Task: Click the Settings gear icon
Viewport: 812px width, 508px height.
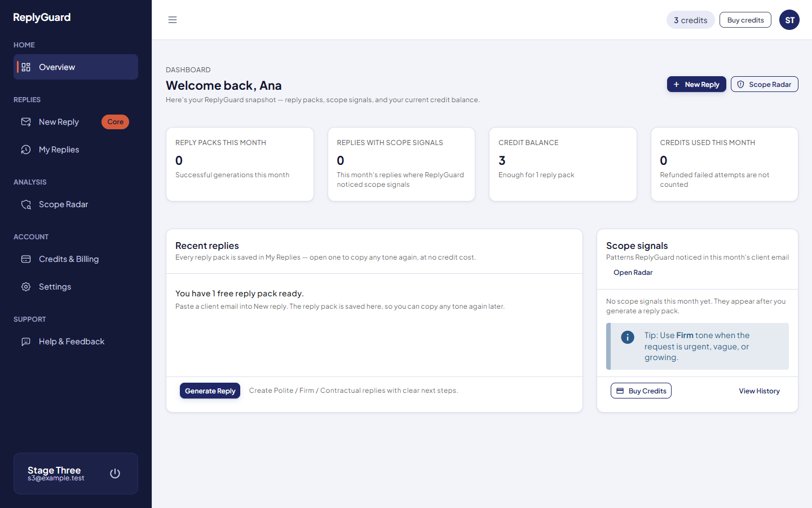Action: click(x=26, y=287)
